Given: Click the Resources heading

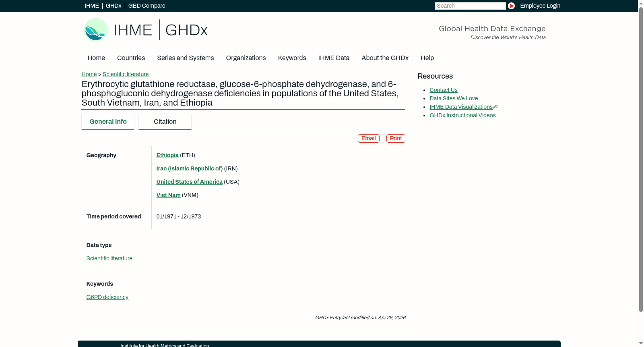Looking at the screenshot, I should [435, 76].
